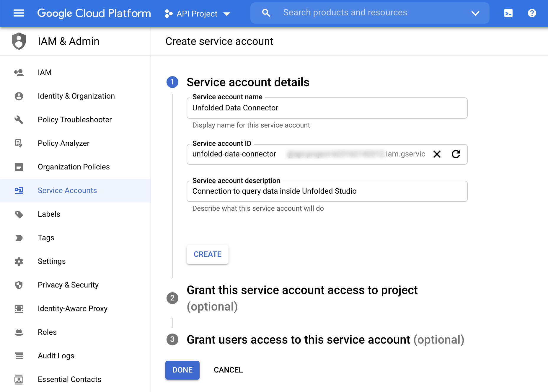The width and height of the screenshot is (548, 392).
Task: Click the CREATE button
Action: (x=208, y=254)
